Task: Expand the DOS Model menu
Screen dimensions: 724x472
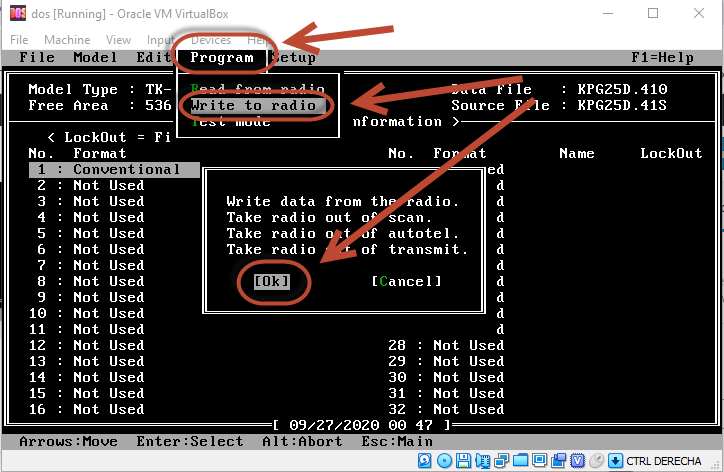Action: [x=95, y=58]
